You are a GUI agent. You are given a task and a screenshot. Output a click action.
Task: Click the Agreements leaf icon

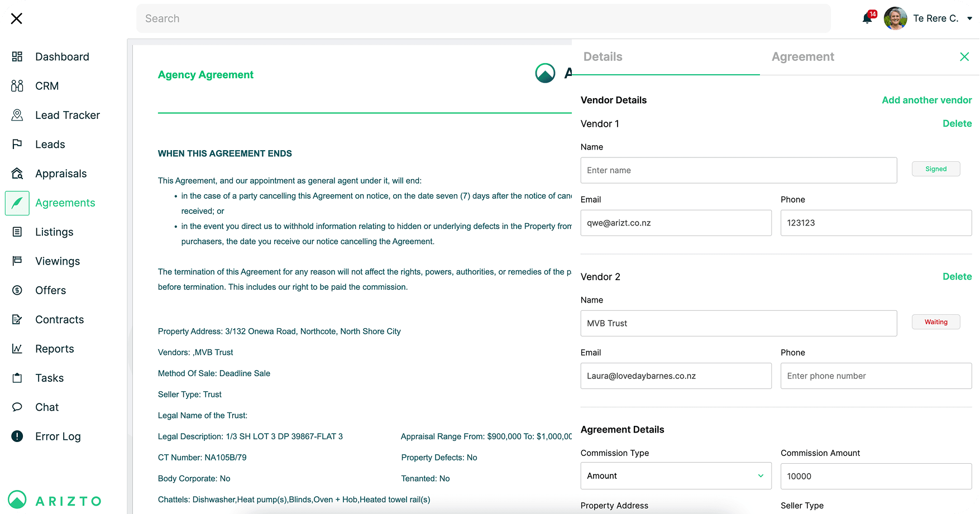17,203
